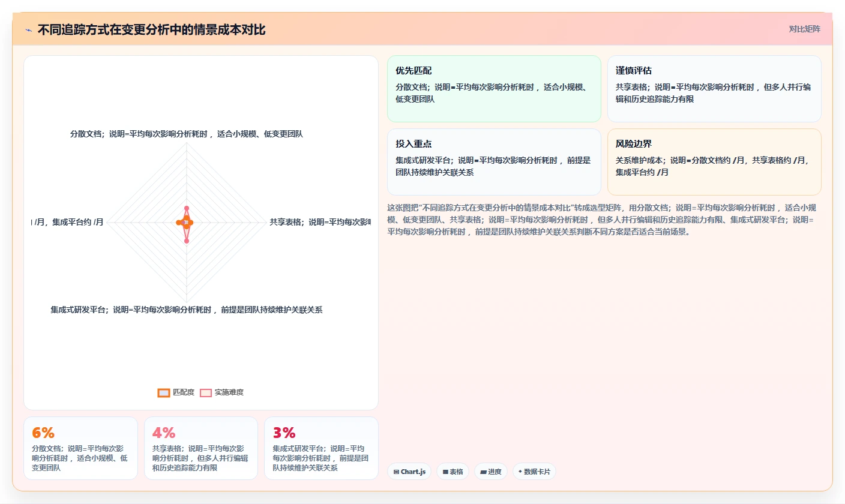845x504 pixels.
Task: Select the 数据卡片 tag
Action: coord(534,472)
